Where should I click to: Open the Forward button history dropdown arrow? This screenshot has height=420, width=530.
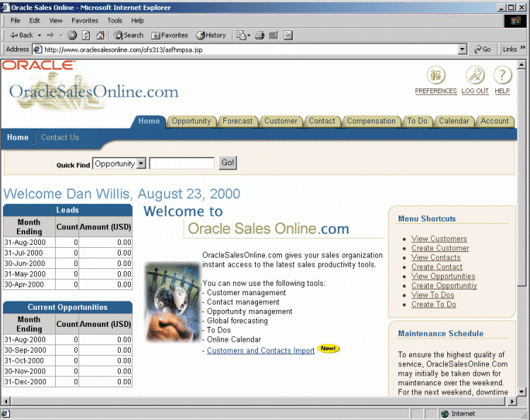[61, 35]
